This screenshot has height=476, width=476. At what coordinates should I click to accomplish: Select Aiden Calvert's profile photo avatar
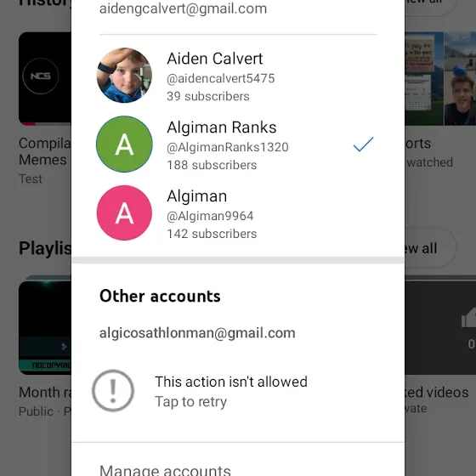(124, 76)
